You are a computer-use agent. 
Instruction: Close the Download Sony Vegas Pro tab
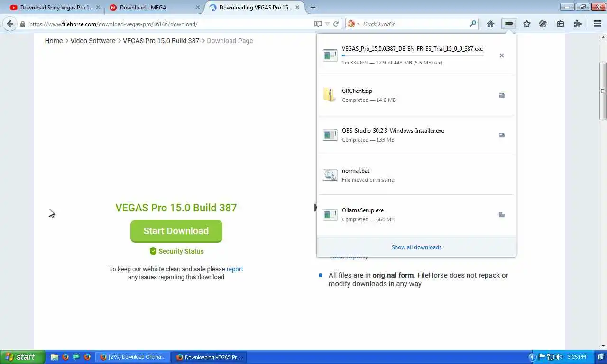98,8
